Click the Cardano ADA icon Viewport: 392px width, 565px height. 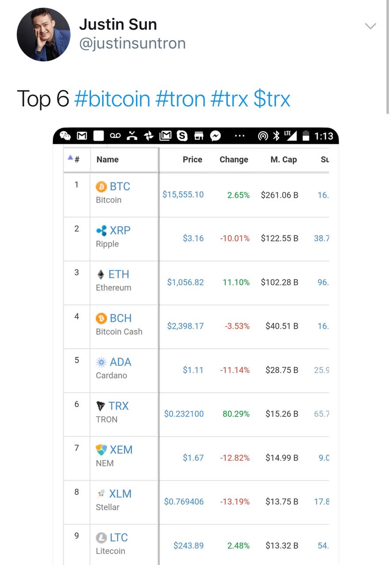point(102,362)
